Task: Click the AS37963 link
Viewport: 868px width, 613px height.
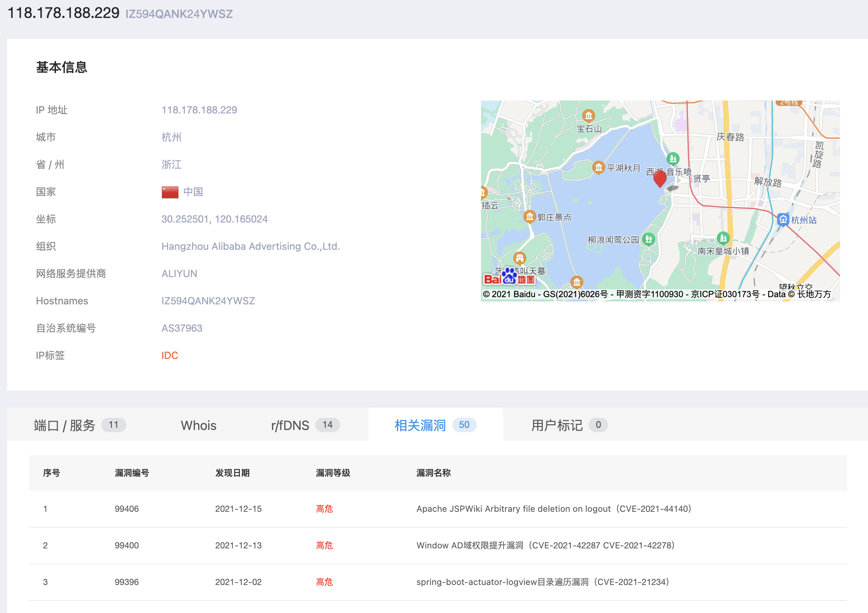Action: tap(182, 328)
